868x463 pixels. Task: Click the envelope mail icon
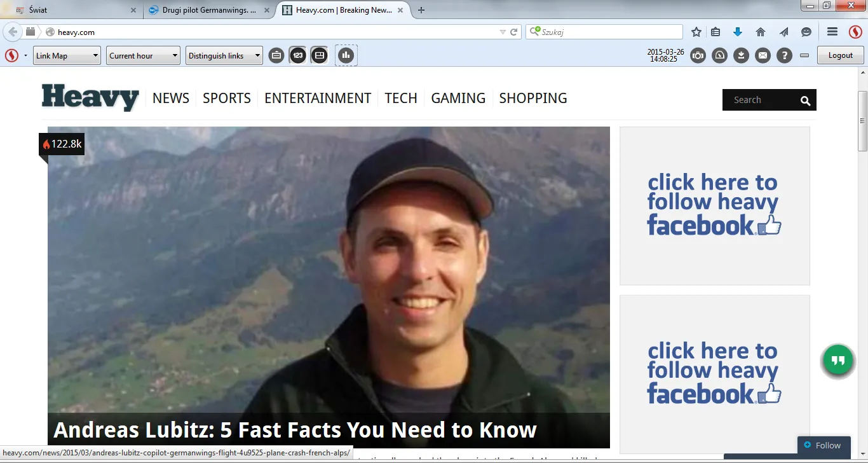763,55
